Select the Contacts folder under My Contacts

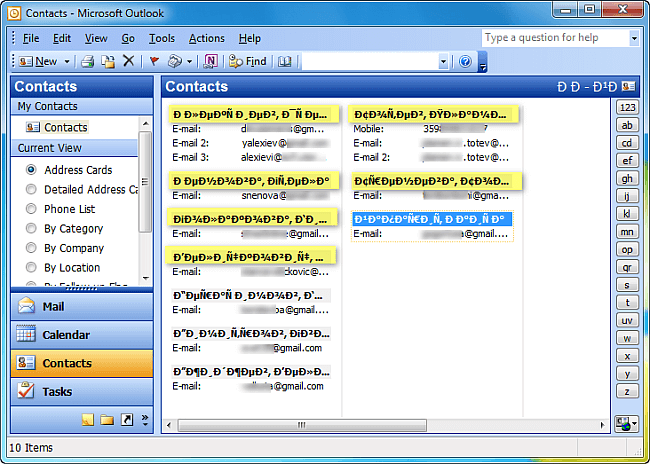[x=57, y=127]
